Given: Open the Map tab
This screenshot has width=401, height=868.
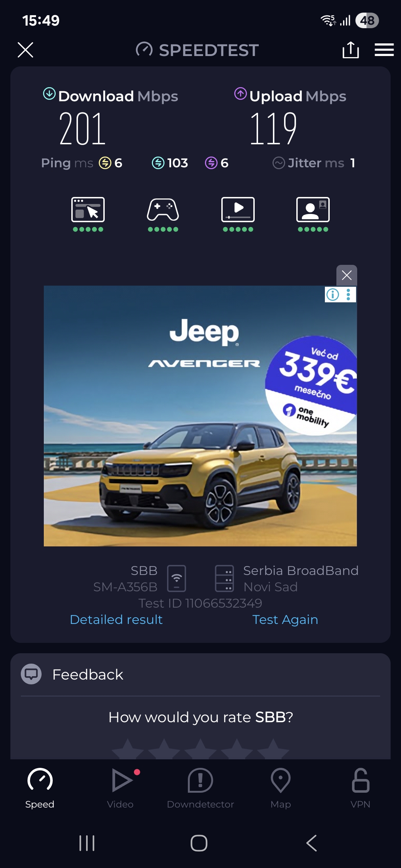Looking at the screenshot, I should (x=281, y=788).
